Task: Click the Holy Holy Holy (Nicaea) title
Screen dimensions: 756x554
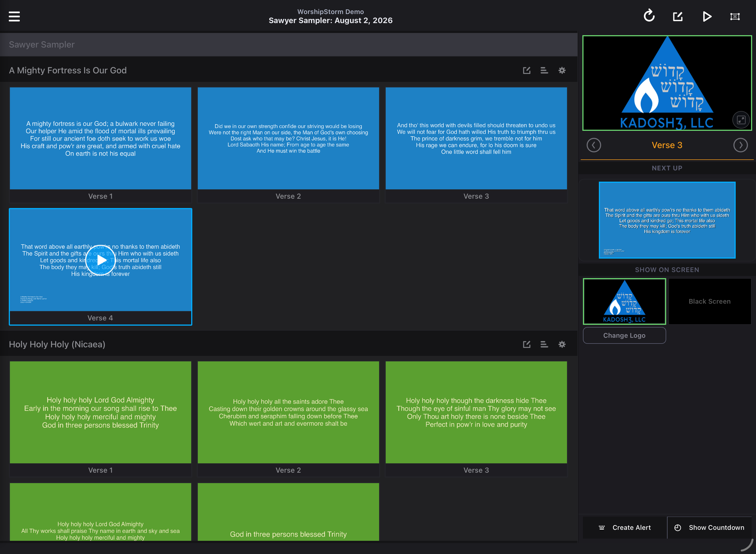Action: click(57, 344)
